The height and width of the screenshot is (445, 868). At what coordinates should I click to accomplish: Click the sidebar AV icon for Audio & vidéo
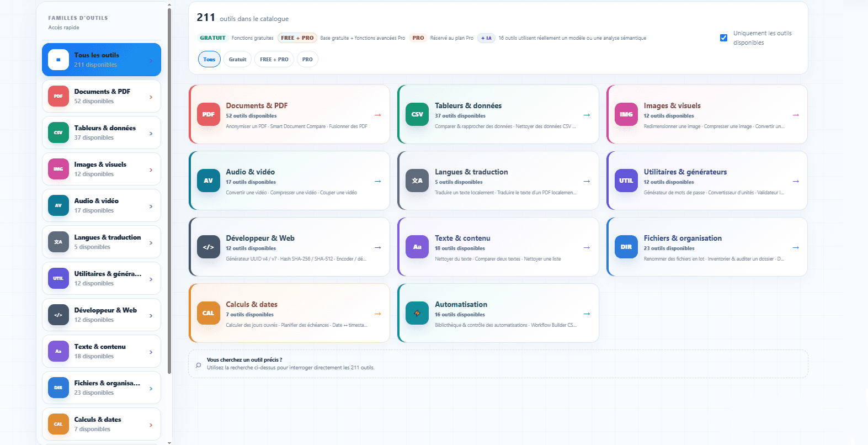click(58, 205)
